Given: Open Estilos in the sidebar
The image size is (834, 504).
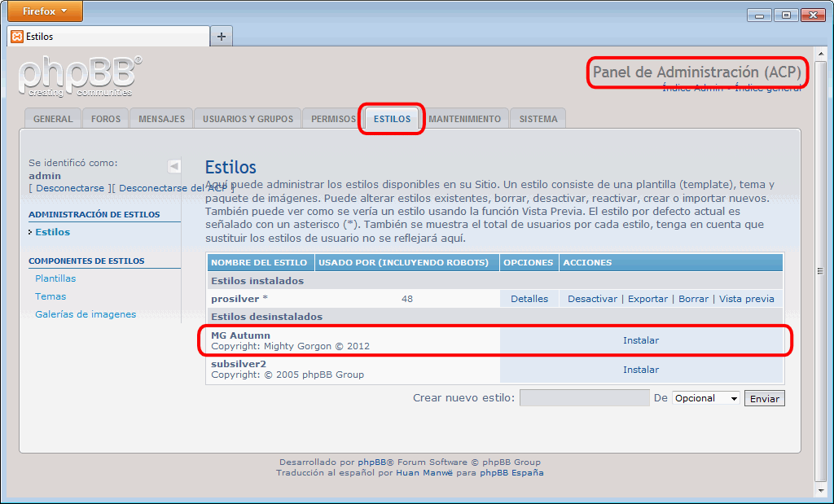Looking at the screenshot, I should tap(53, 232).
